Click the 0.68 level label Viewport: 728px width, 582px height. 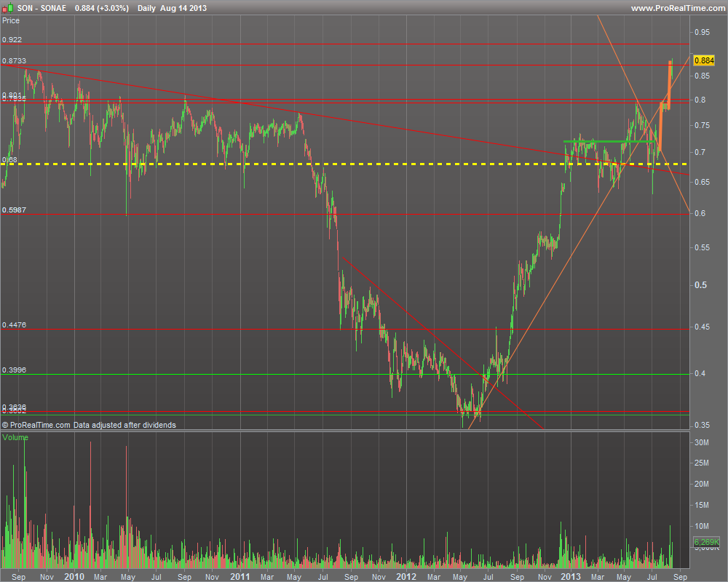click(x=9, y=159)
